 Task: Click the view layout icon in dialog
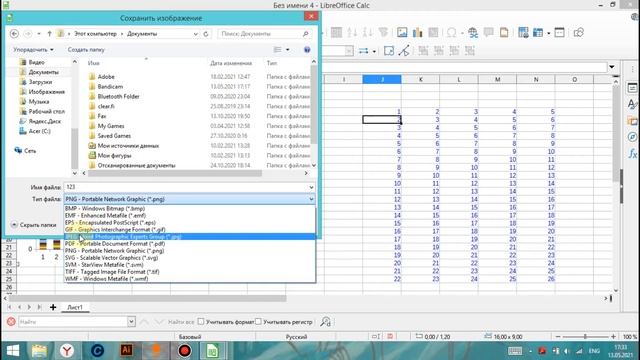278,49
